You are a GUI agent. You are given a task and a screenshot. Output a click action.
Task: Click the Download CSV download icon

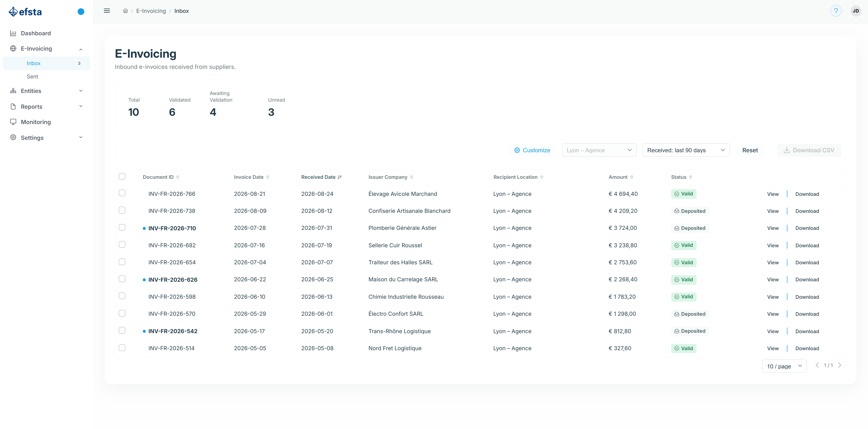coord(786,150)
